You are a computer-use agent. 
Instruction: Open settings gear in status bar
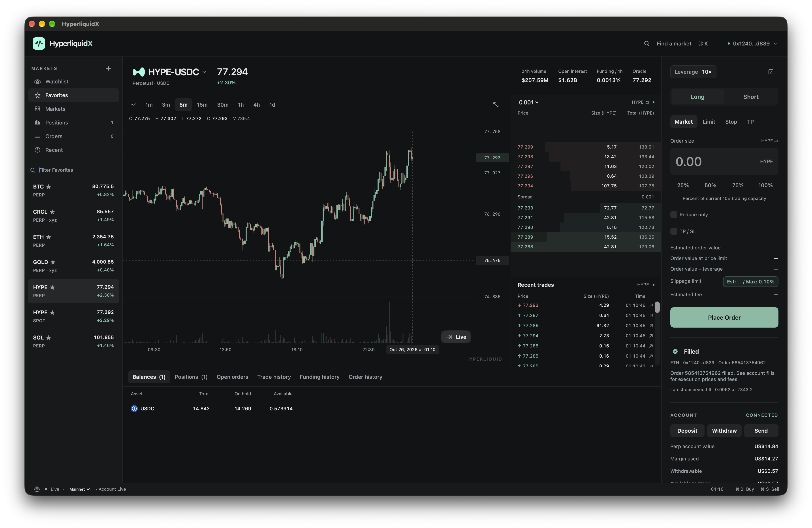point(37,489)
